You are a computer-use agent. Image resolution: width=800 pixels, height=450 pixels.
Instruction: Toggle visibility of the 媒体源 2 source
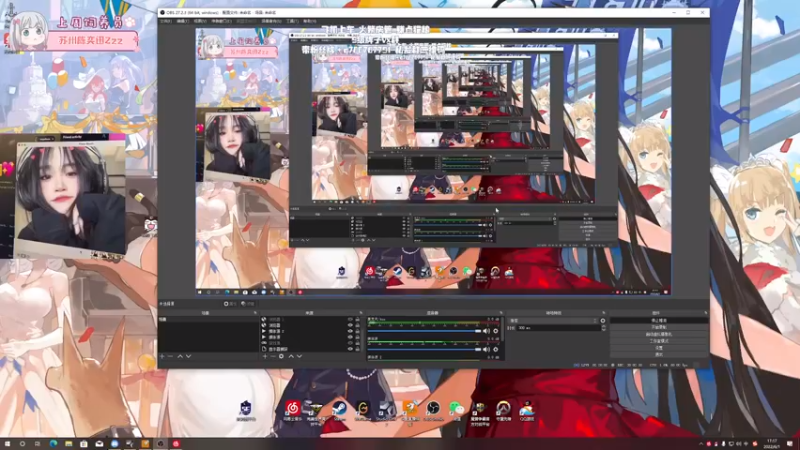tap(350, 331)
